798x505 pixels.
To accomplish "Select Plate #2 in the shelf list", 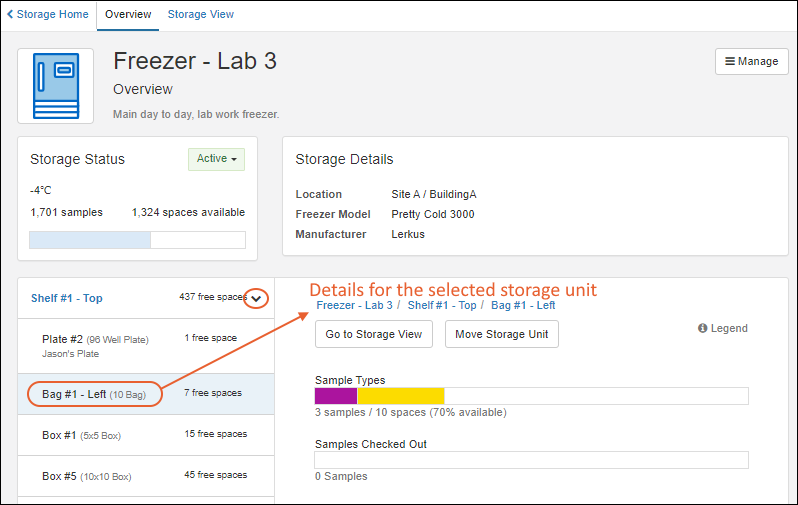I will (146, 346).
